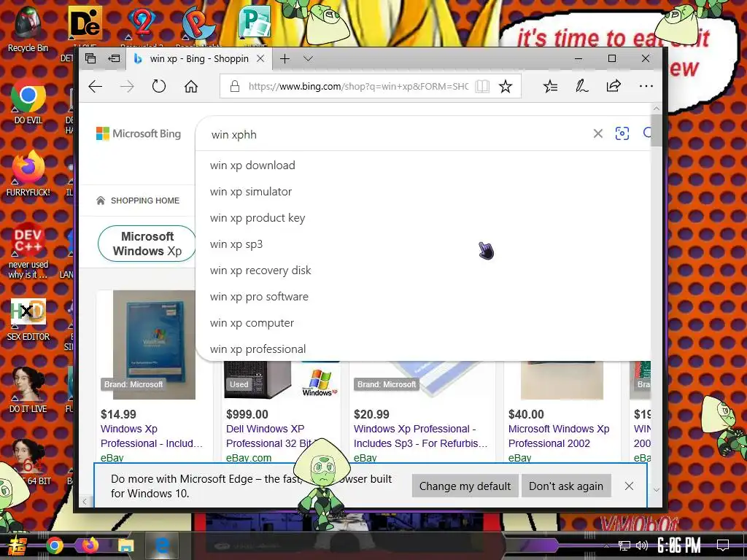The width and height of the screenshot is (747, 560).
Task: Open the $20.99 Windows Xp Professional Sp3 listing
Action: 421,436
